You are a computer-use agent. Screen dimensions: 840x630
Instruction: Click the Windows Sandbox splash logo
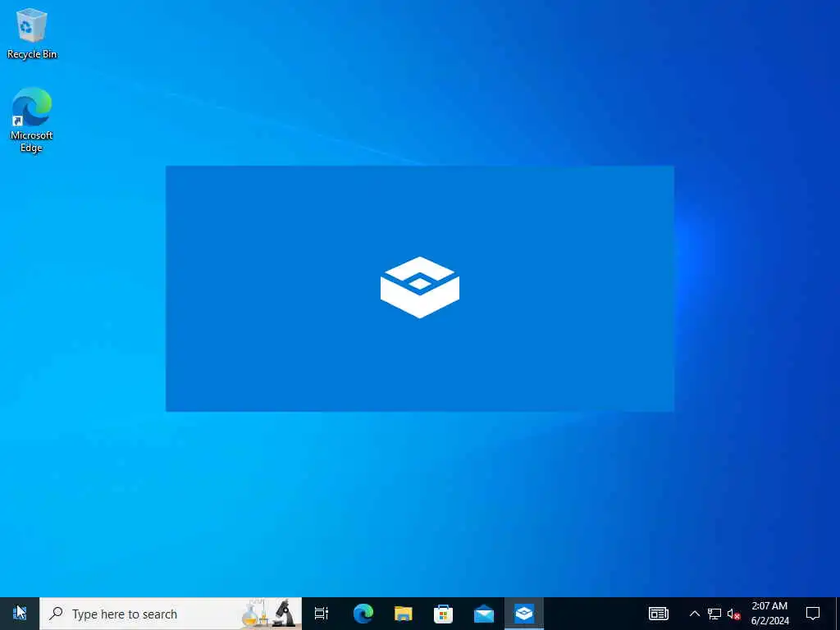420,288
